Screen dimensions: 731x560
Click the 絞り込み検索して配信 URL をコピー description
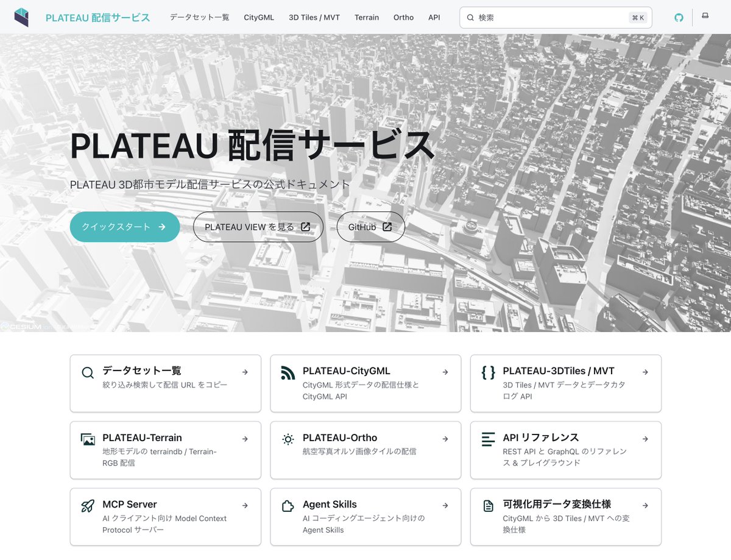point(164,385)
